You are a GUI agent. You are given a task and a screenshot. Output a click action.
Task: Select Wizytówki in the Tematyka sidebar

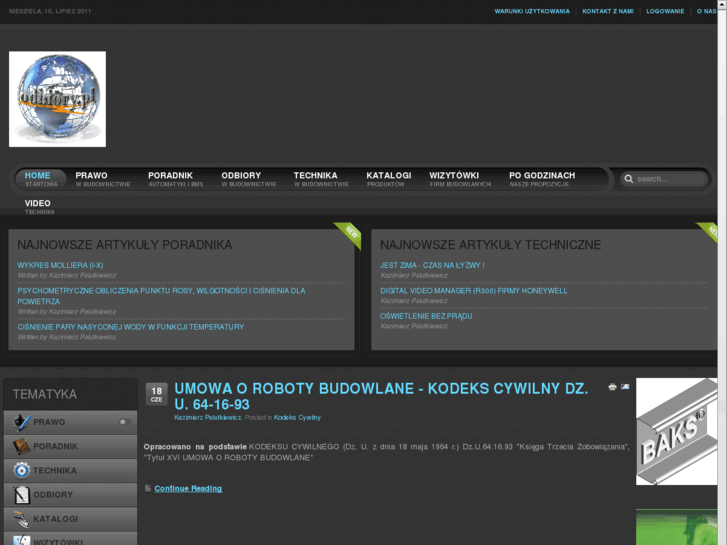(70, 539)
